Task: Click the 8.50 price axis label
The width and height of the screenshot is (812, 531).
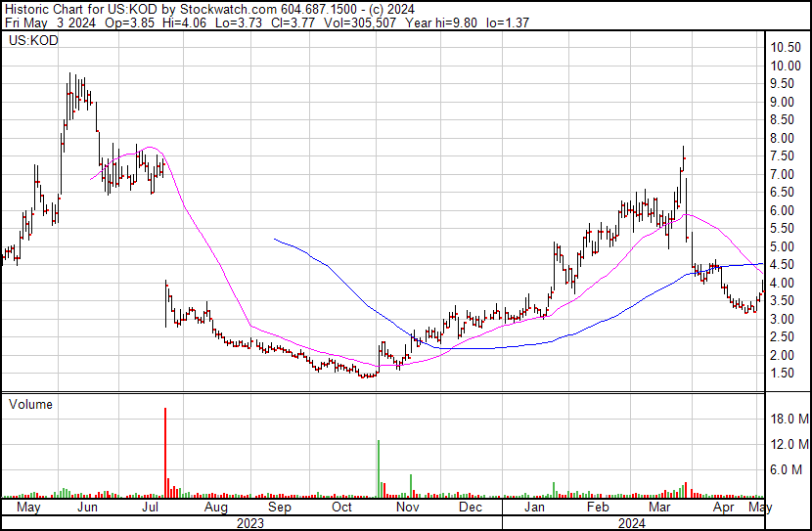Action: click(x=782, y=120)
